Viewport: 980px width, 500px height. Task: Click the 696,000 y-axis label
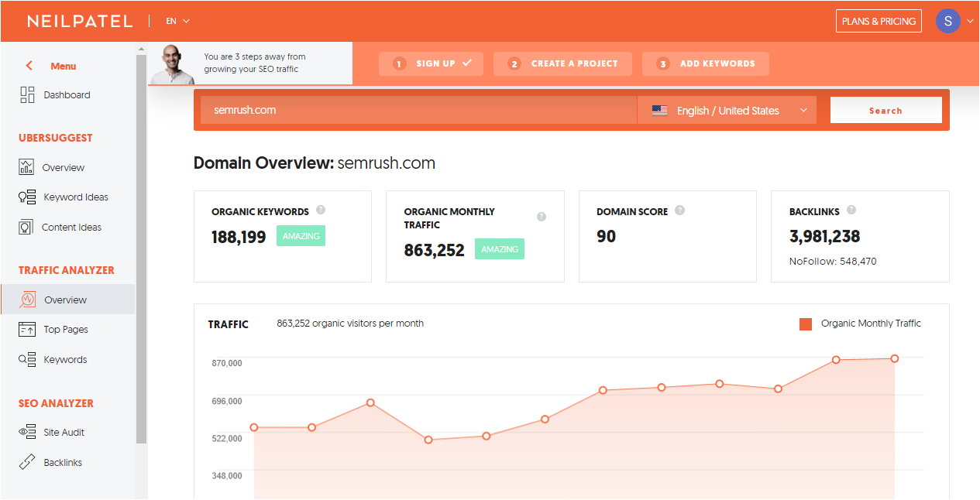click(x=227, y=401)
